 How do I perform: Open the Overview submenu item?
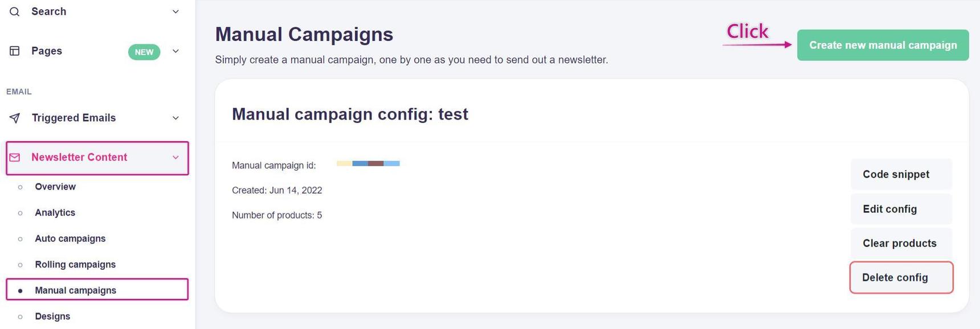tap(55, 187)
